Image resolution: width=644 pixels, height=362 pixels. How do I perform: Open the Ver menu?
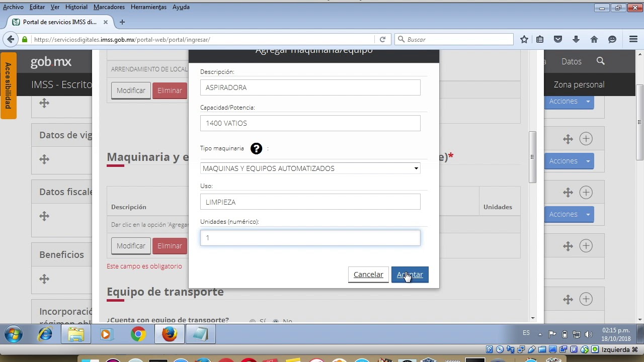click(55, 7)
